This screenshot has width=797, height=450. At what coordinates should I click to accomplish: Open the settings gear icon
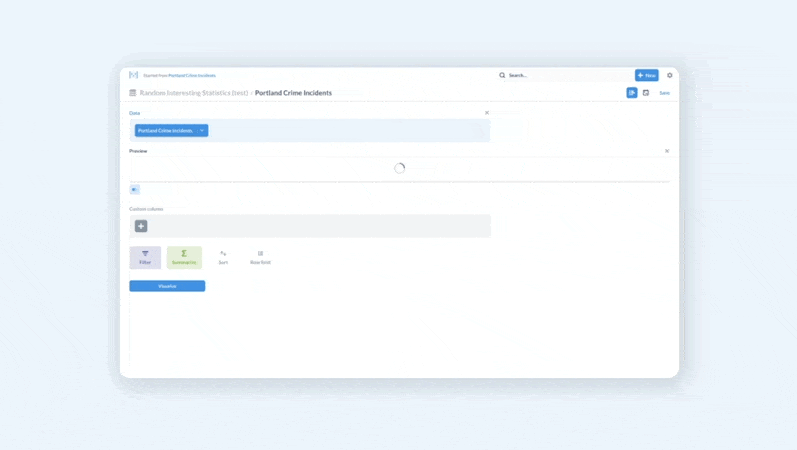click(669, 75)
